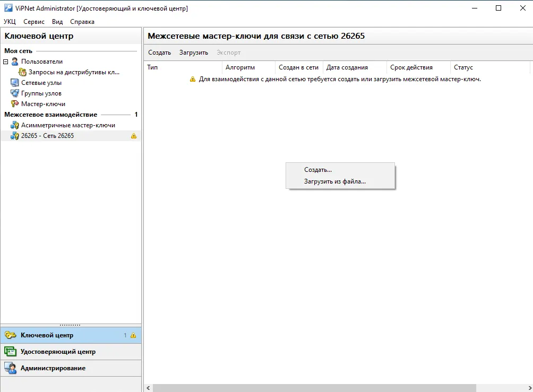Click the Создать toolbar button
Screen dimensions: 533x392
pyautogui.click(x=159, y=53)
